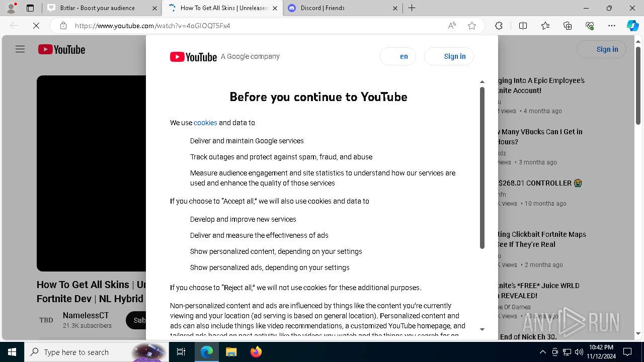Click the page header Sign in button
Image resolution: width=644 pixels, height=362 pixels.
[601, 49]
